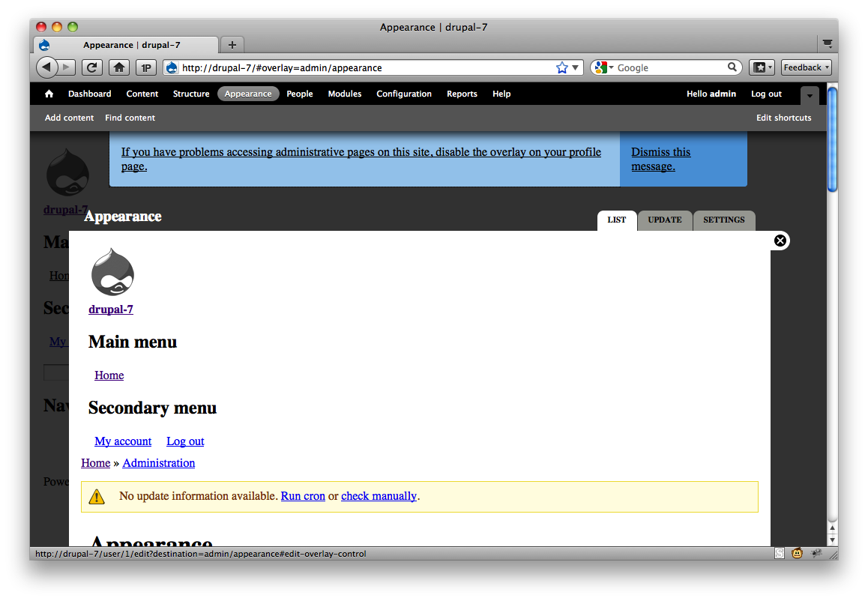Expand the search engine selector dropdown
This screenshot has height=601, width=868.
click(604, 67)
